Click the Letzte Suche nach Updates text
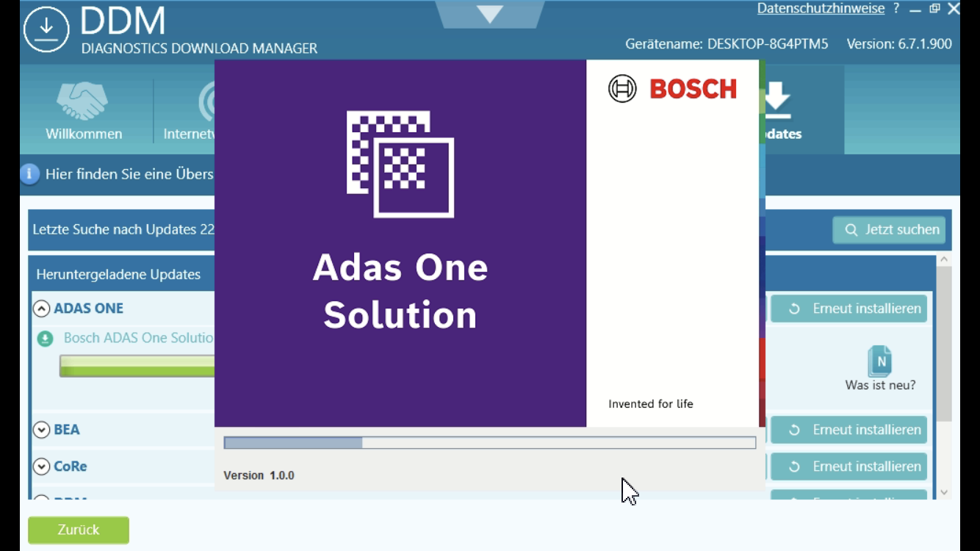The height and width of the screenshot is (551, 980). [123, 230]
